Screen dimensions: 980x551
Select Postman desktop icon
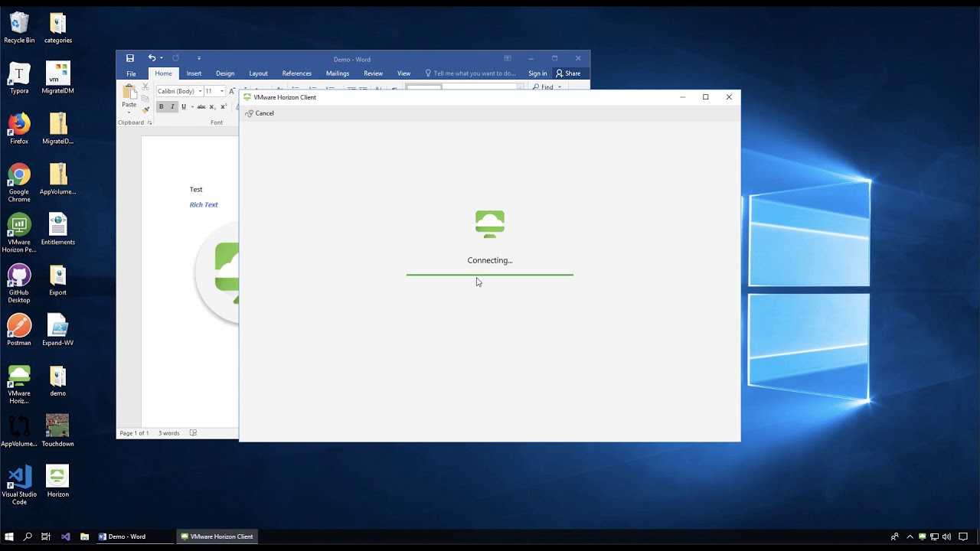click(x=19, y=331)
